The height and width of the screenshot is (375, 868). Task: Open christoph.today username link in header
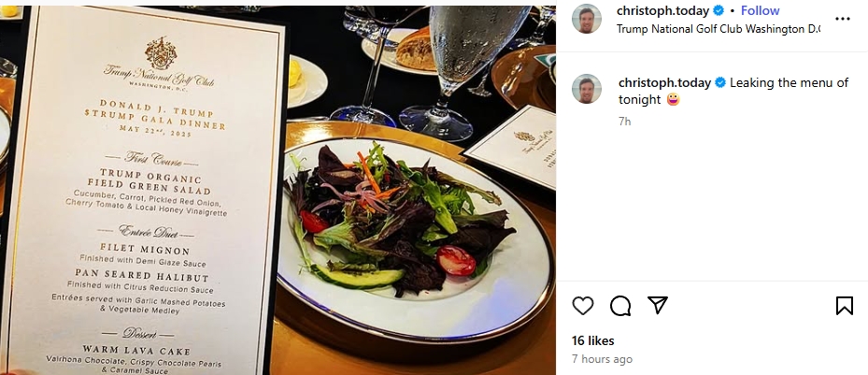click(662, 10)
